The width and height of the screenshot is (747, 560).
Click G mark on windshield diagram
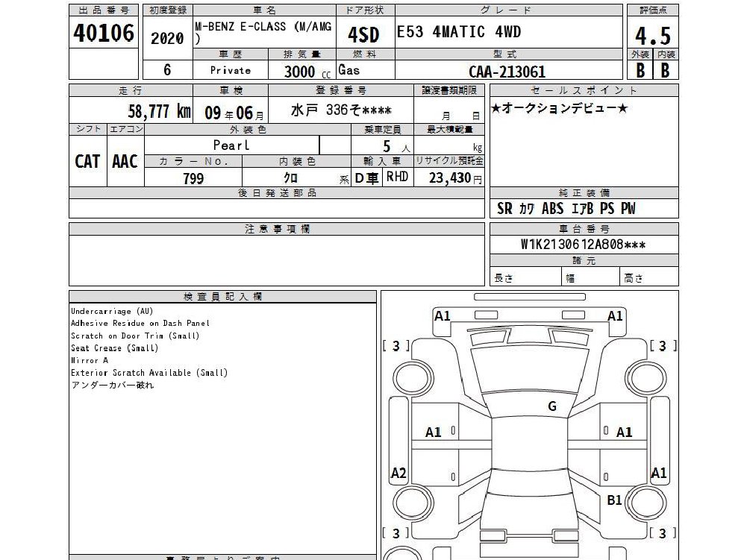point(552,406)
